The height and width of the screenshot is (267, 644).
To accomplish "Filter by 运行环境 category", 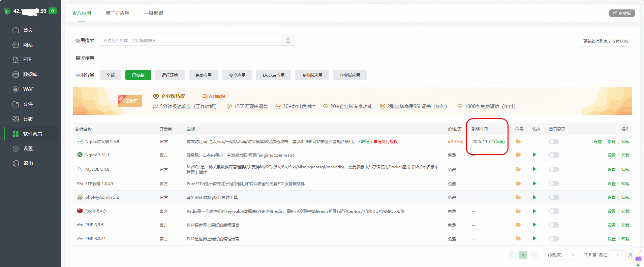I will click(x=170, y=75).
